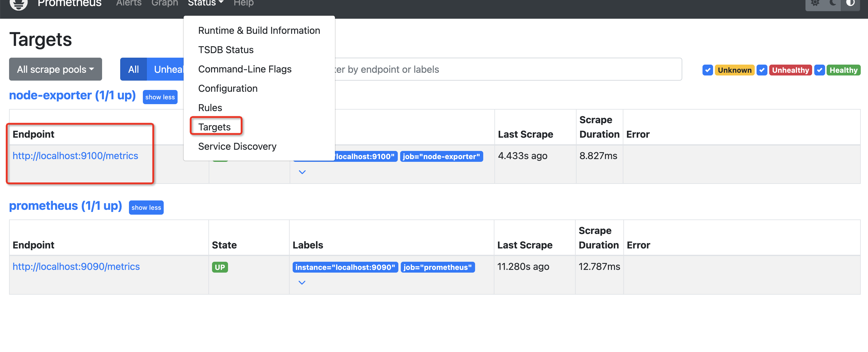Go to Graph page
This screenshot has width=868, height=352.
[x=165, y=3]
